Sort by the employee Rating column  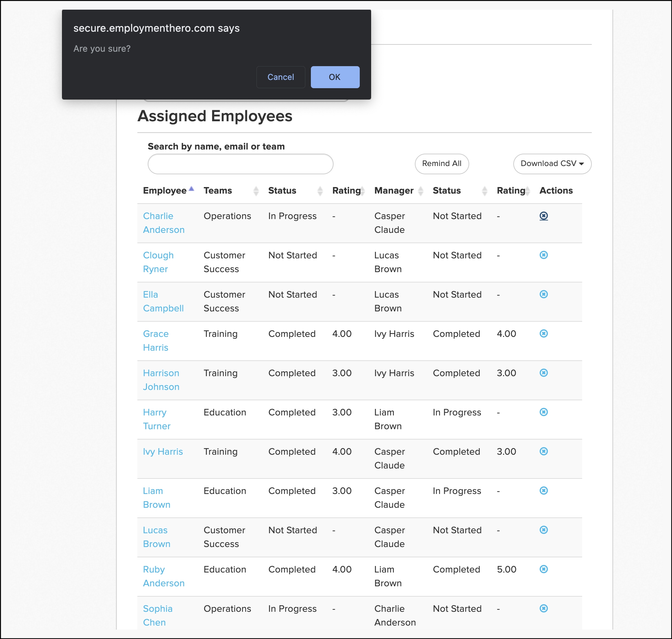348,190
